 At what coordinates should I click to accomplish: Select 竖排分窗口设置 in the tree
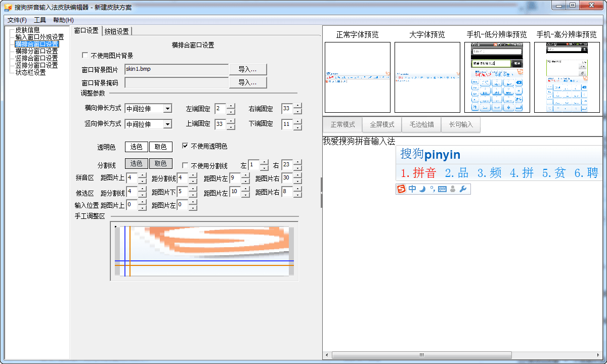[36, 65]
